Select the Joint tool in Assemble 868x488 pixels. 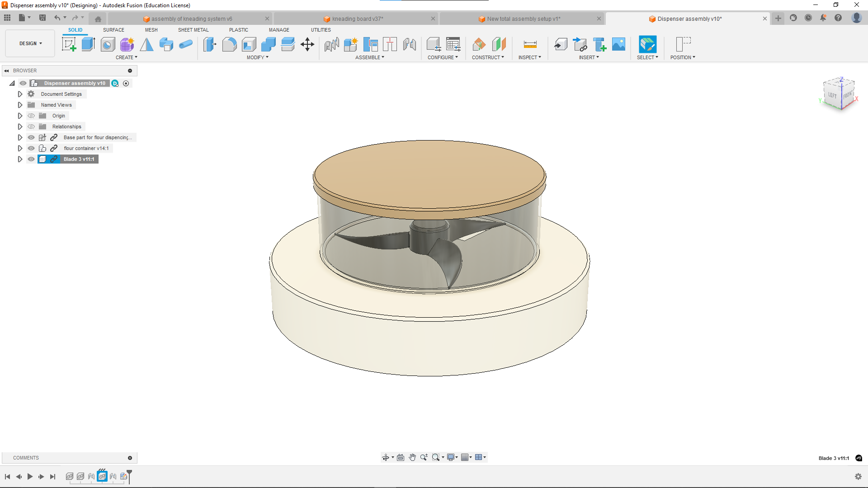click(x=331, y=44)
